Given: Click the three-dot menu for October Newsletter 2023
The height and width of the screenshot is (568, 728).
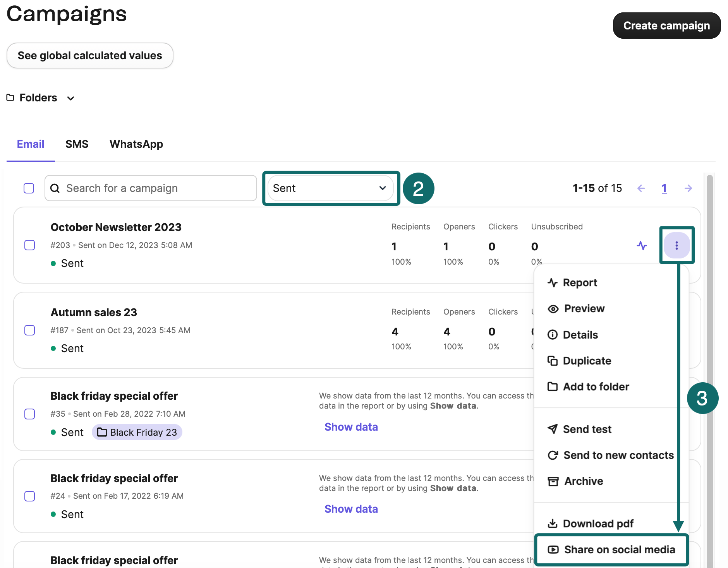Looking at the screenshot, I should point(676,245).
